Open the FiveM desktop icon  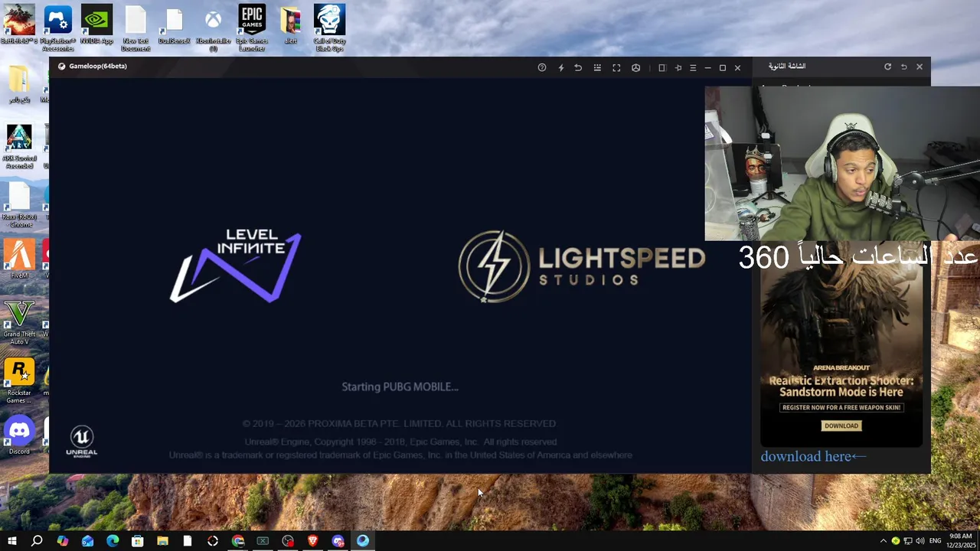point(19,259)
